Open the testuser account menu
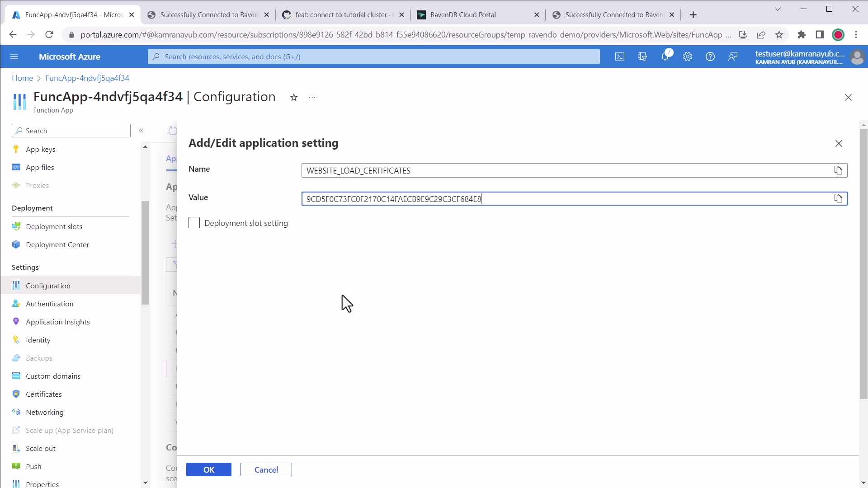868x488 pixels. pyautogui.click(x=809, y=57)
